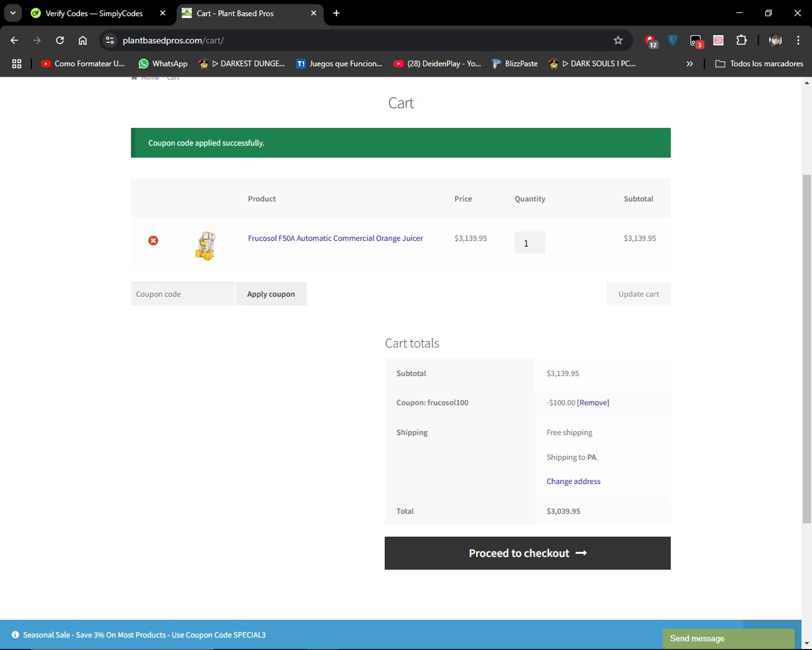Open the BlizzPaste bookmark
This screenshot has height=650, width=812.
[x=514, y=63]
